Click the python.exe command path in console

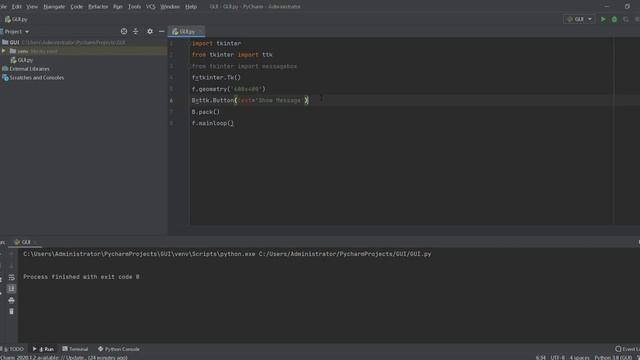[x=227, y=254]
